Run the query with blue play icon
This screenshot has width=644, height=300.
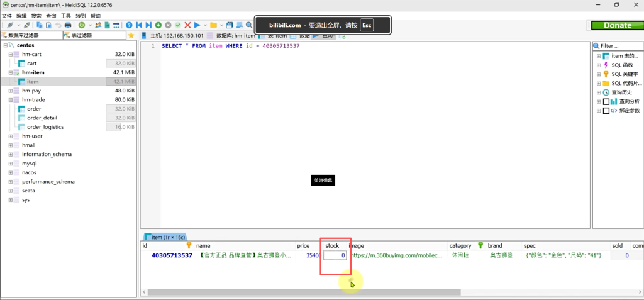[x=197, y=25]
